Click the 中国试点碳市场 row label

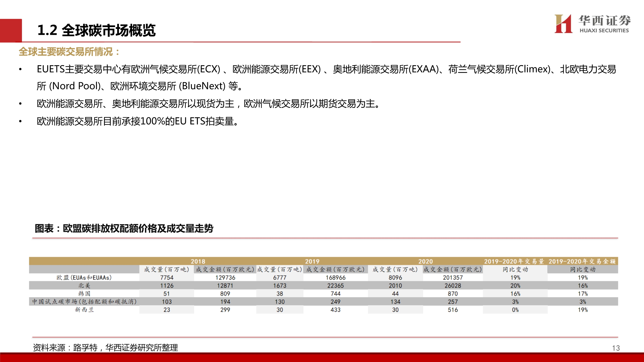coord(84,301)
